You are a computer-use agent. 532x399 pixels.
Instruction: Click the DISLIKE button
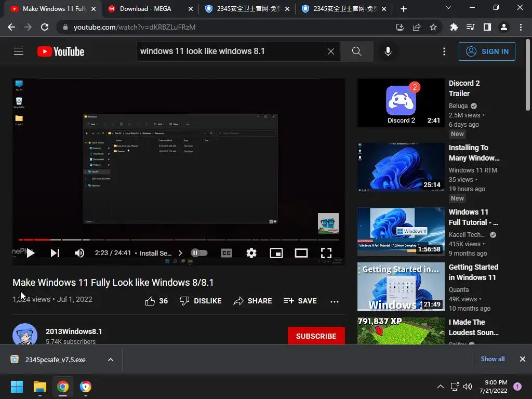coord(201,301)
